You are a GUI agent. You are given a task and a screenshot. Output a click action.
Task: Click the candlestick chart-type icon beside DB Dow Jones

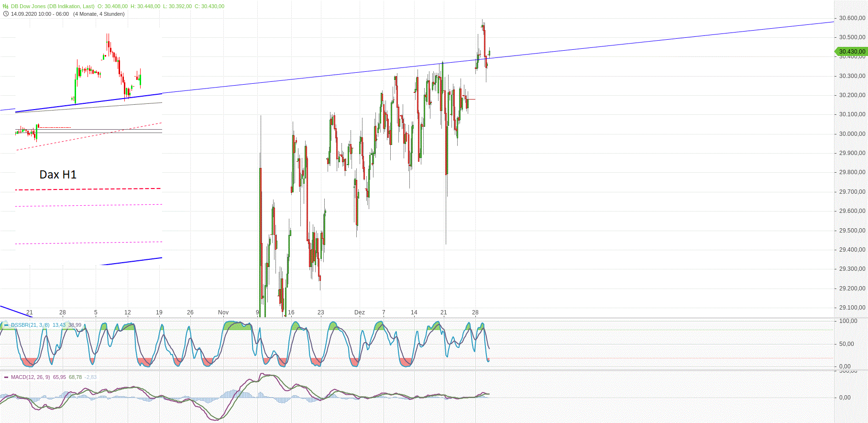coord(6,6)
